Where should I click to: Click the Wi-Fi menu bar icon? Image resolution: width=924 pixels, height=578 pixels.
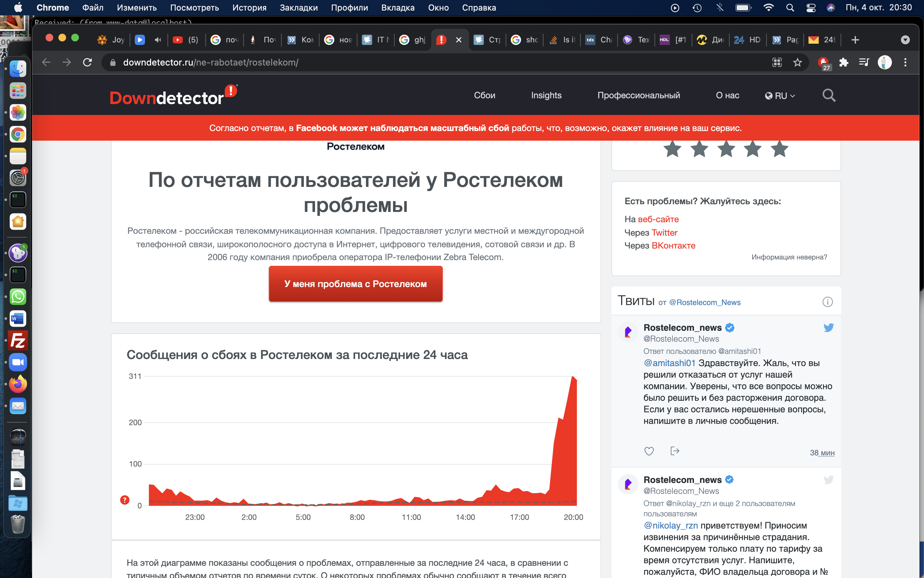pyautogui.click(x=768, y=8)
